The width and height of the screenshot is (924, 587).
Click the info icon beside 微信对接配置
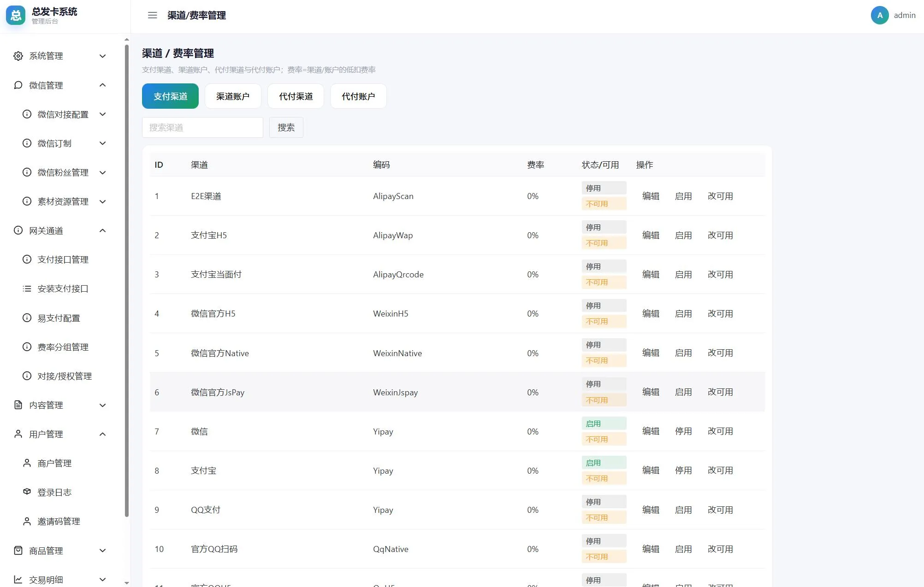[x=27, y=114]
